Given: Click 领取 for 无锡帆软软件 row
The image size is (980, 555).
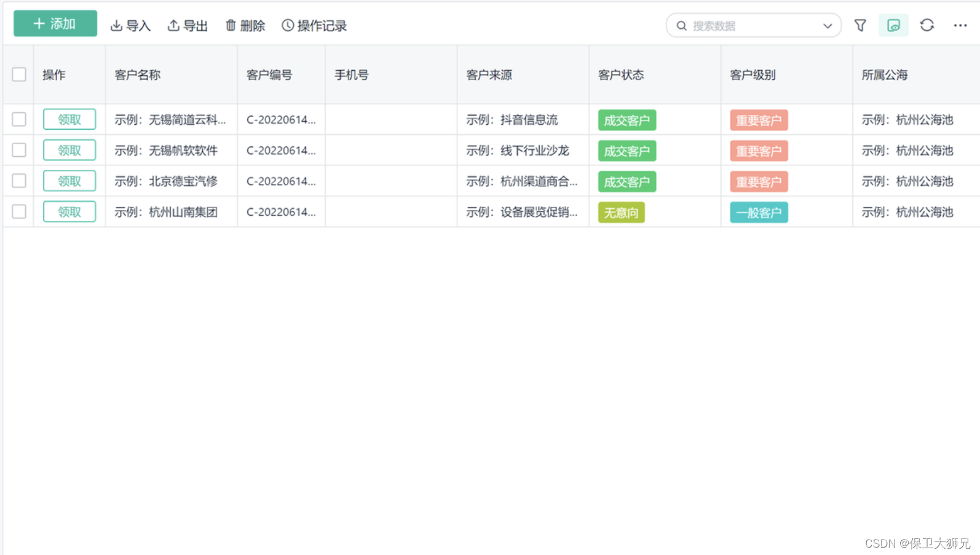Looking at the screenshot, I should tap(69, 150).
